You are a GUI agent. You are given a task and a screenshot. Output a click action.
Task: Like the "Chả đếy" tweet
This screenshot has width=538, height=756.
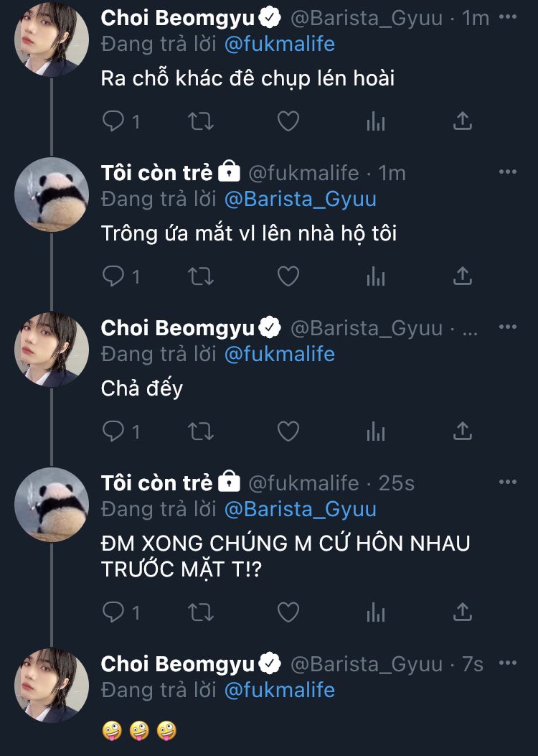coord(288,431)
